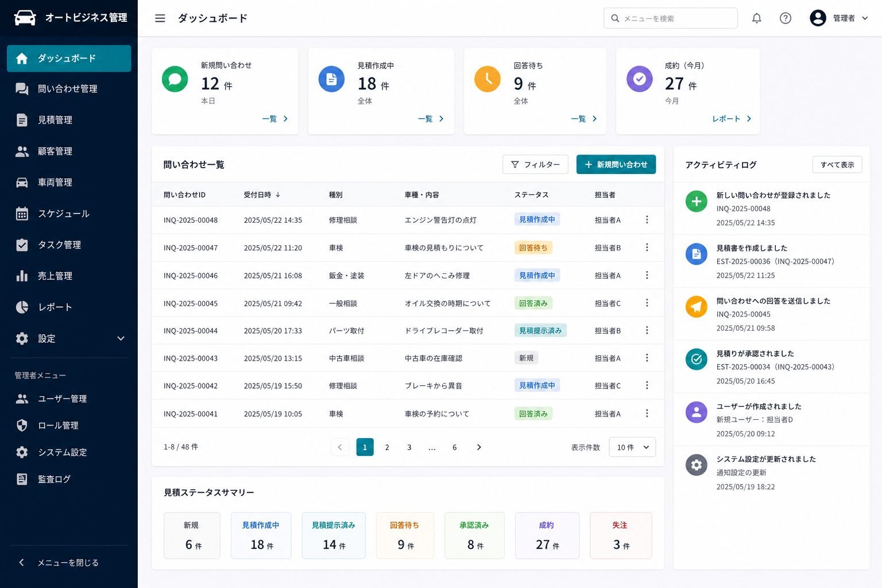Go to 見積管理 in sidebar
The image size is (882, 588).
69,120
